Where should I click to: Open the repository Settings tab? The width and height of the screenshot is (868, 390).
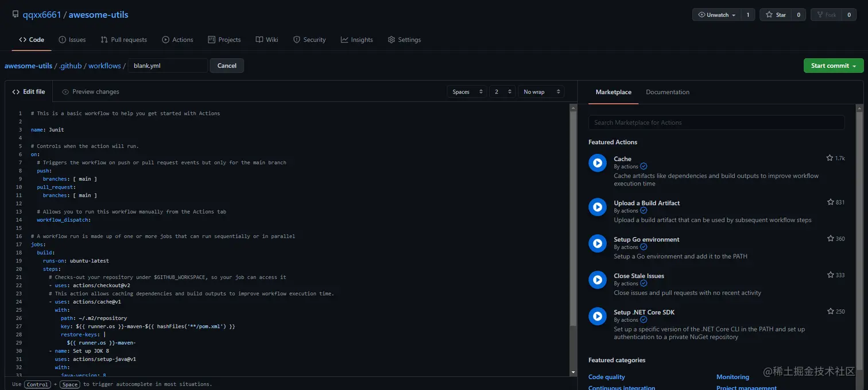[404, 40]
